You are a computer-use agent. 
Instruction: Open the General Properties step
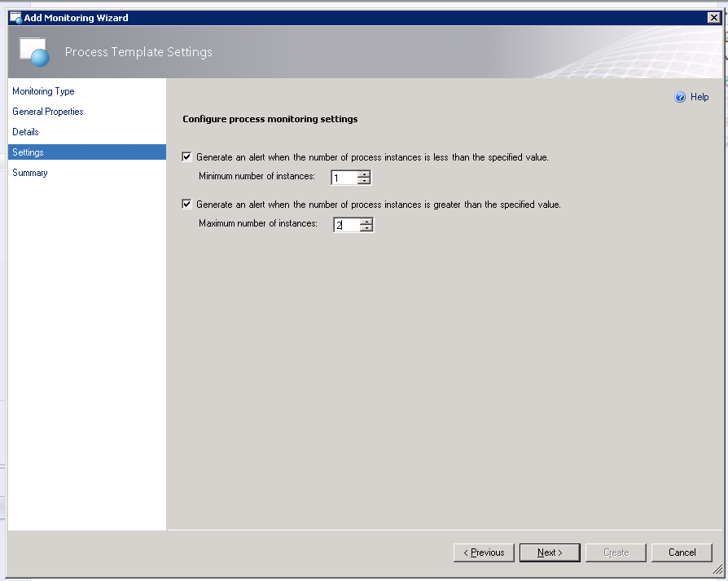(48, 112)
